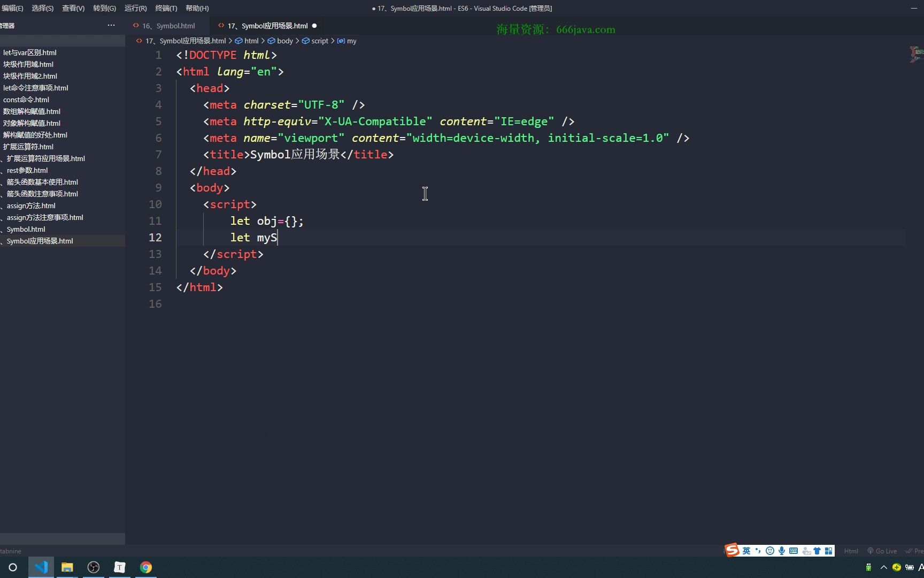Screen dimensions: 924x578
Task: Open let命令注意事项.html file
Action: (63, 88)
